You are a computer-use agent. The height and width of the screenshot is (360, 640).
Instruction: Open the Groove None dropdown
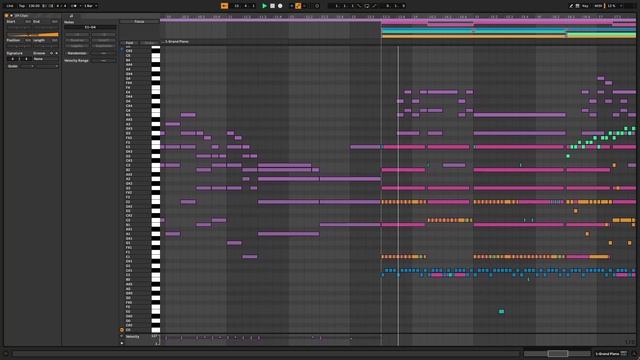(46, 59)
